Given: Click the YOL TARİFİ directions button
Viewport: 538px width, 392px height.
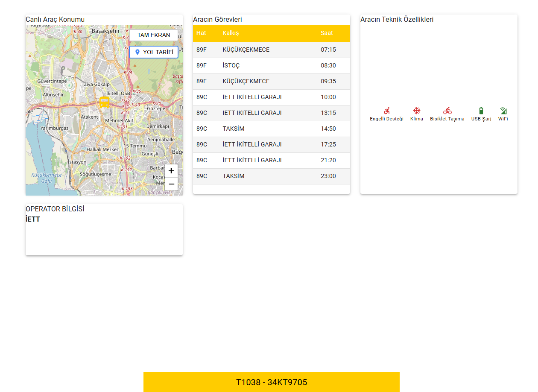Looking at the screenshot, I should 154,52.
